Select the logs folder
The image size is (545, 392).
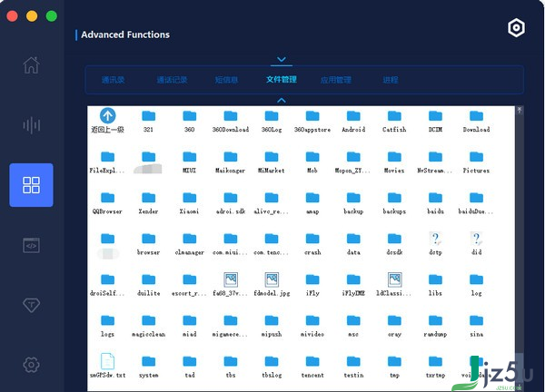pyautogui.click(x=108, y=326)
